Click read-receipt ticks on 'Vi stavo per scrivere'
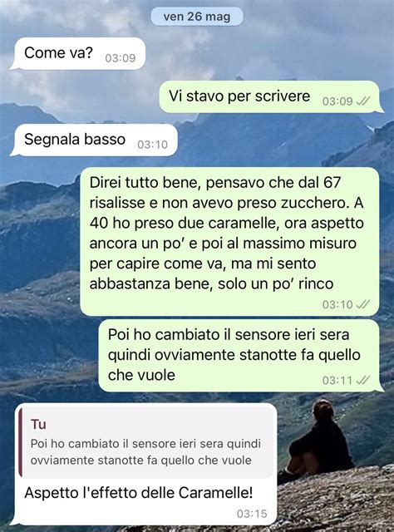 362,101
